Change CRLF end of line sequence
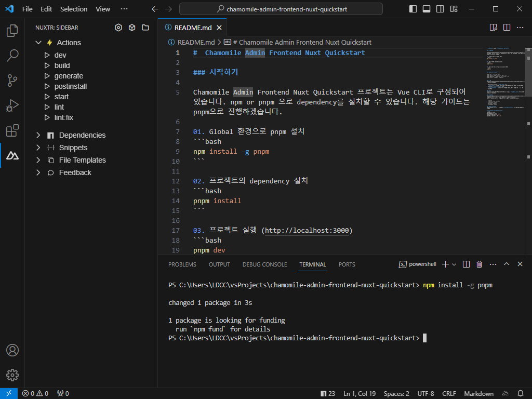This screenshot has height=399, width=532. tap(449, 394)
